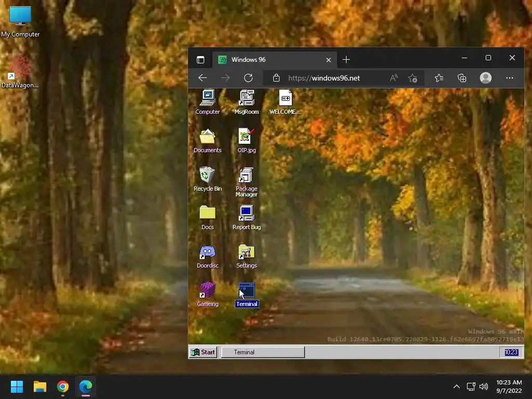Open Edge Settings and more menu

point(509,78)
